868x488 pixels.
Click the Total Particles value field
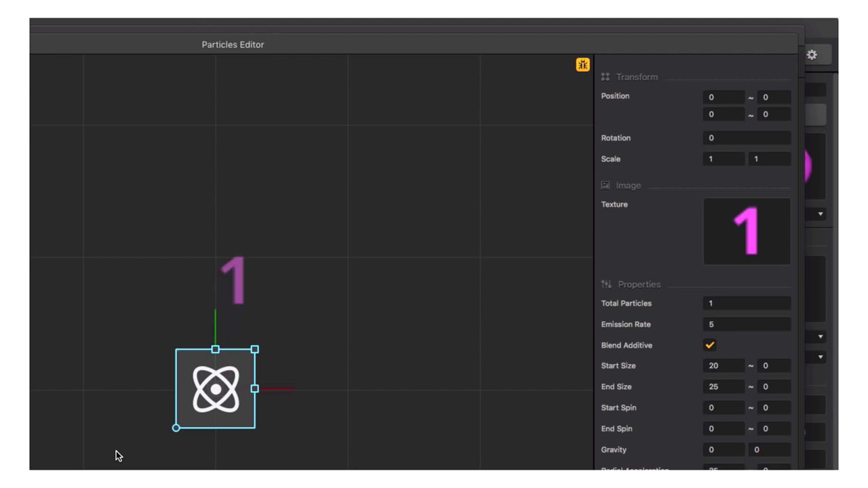(747, 304)
